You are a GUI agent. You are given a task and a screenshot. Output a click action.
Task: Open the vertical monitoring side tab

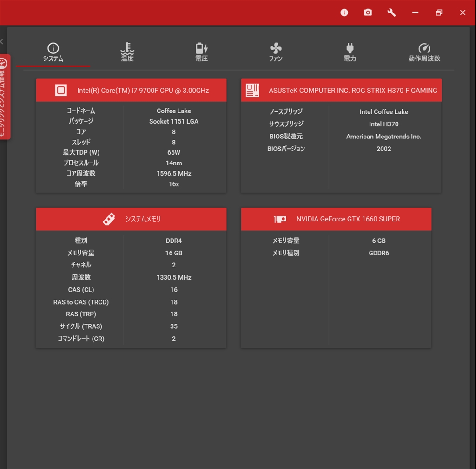(4, 97)
